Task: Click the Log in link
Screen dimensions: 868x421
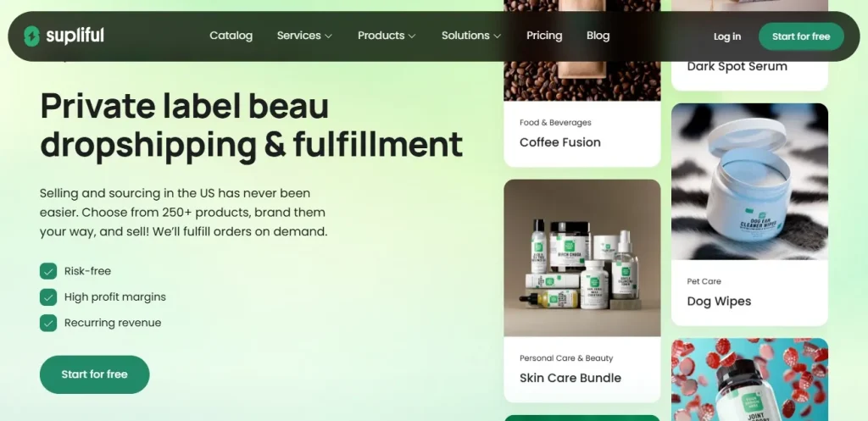Action: coord(726,36)
